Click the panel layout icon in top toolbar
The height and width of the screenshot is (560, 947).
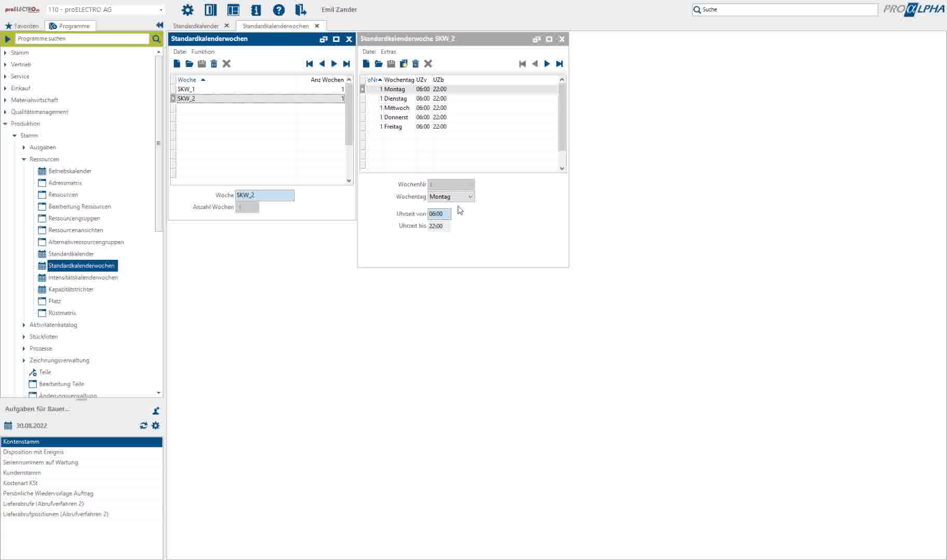(x=233, y=10)
